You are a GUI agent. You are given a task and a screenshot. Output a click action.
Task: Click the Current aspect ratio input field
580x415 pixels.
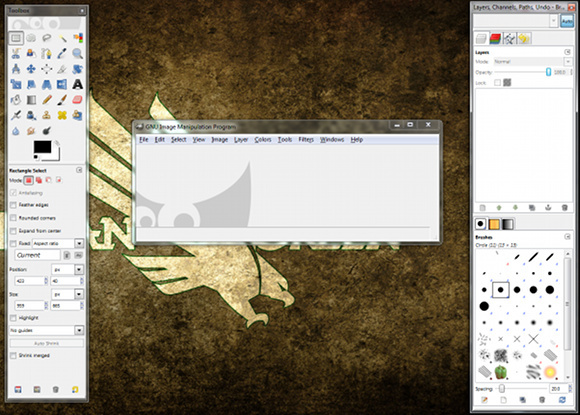(x=37, y=255)
